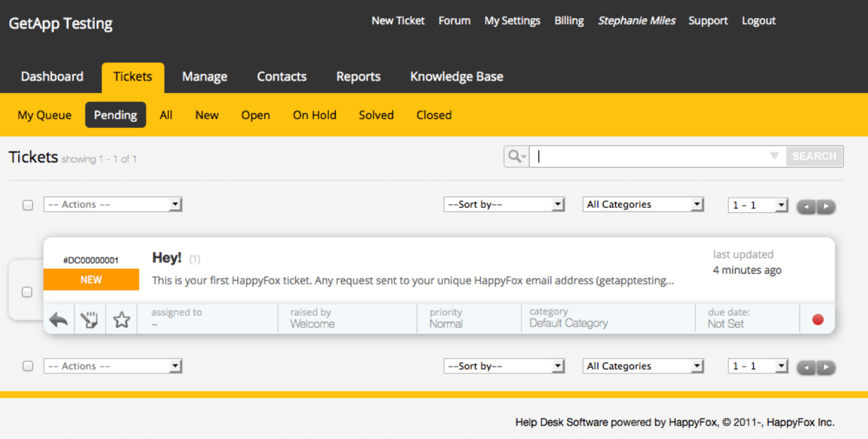The width and height of the screenshot is (868, 439).
Task: Expand the top Sort by dropdown
Action: coord(504,205)
